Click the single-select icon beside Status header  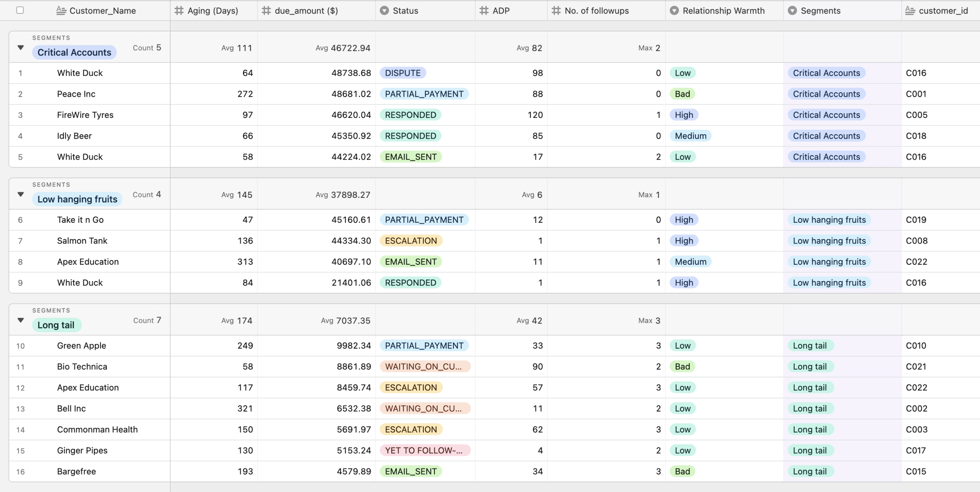[384, 11]
